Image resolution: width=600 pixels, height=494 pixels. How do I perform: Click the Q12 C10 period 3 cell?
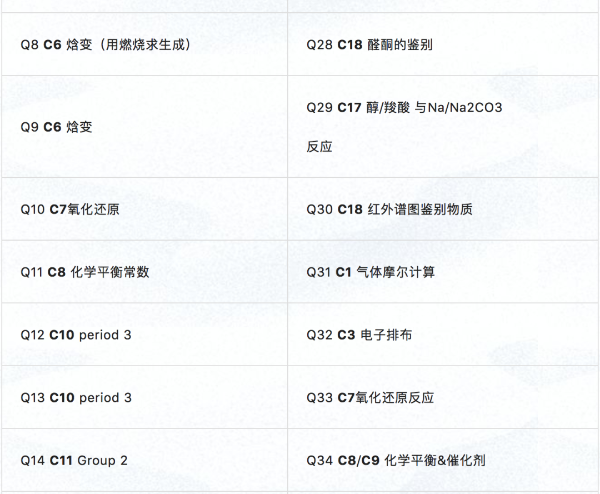point(76,335)
